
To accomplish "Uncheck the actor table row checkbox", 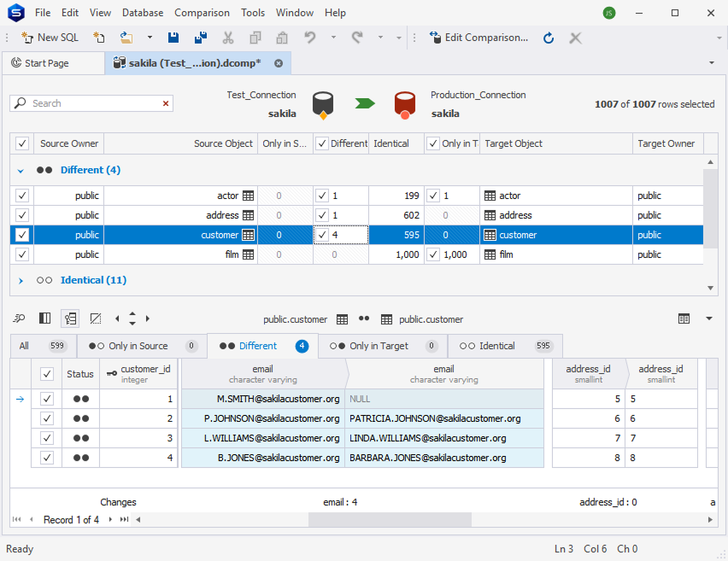I will point(22,196).
